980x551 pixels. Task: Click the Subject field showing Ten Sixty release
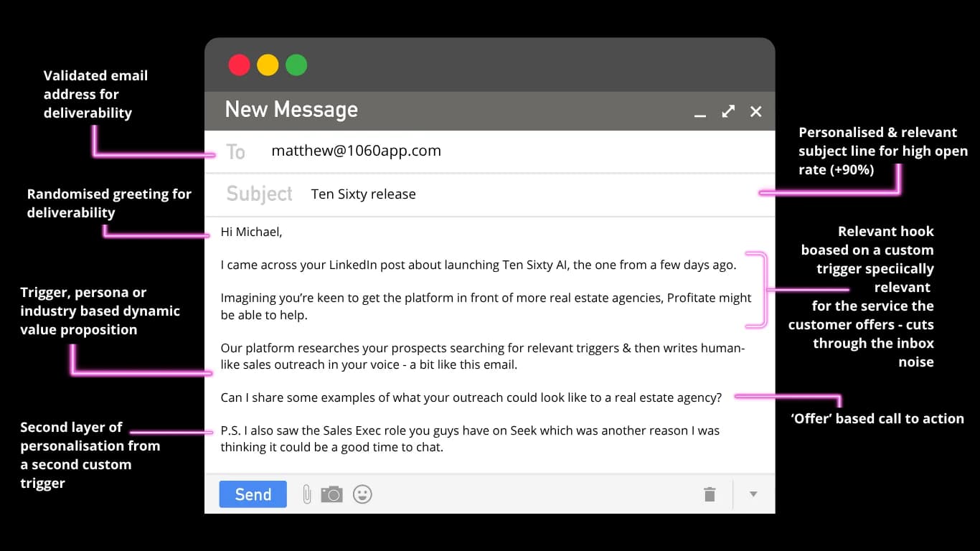(x=363, y=194)
